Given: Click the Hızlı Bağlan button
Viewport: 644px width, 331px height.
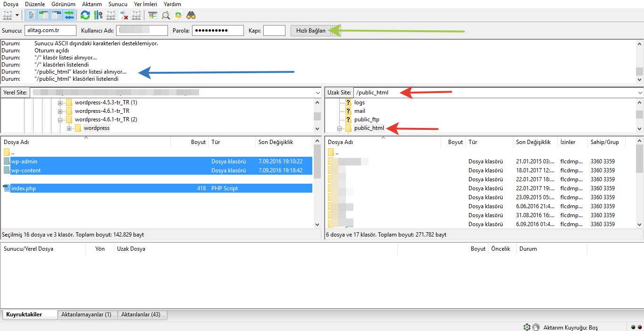Looking at the screenshot, I should pos(310,31).
